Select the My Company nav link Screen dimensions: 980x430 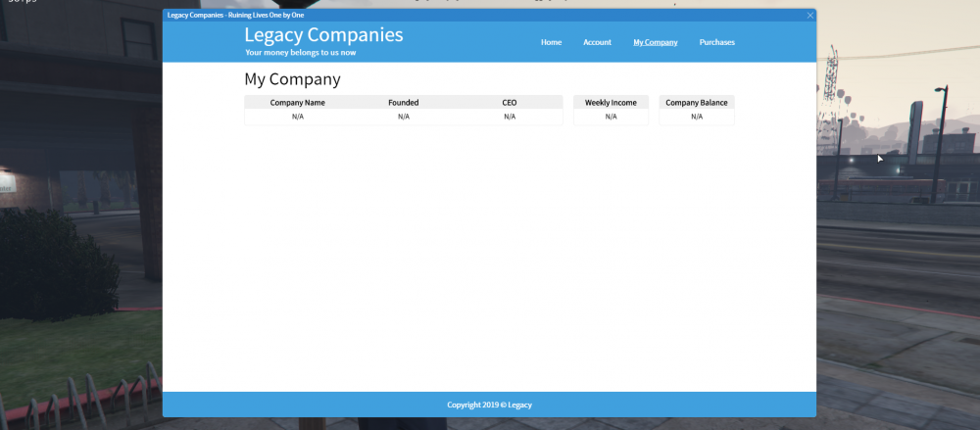(655, 42)
